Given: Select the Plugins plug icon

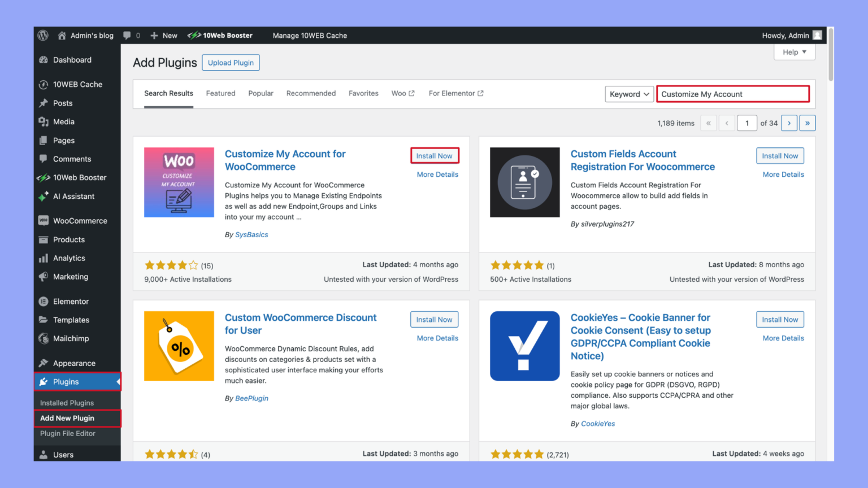Looking at the screenshot, I should pyautogui.click(x=44, y=381).
